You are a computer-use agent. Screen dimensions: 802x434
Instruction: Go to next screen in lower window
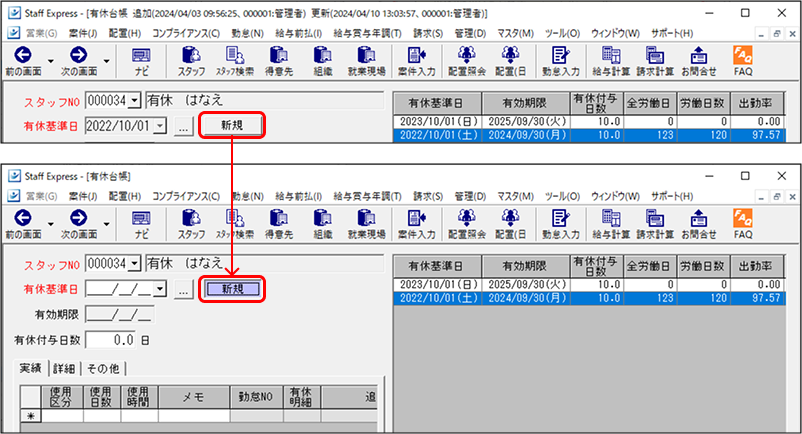point(79,224)
